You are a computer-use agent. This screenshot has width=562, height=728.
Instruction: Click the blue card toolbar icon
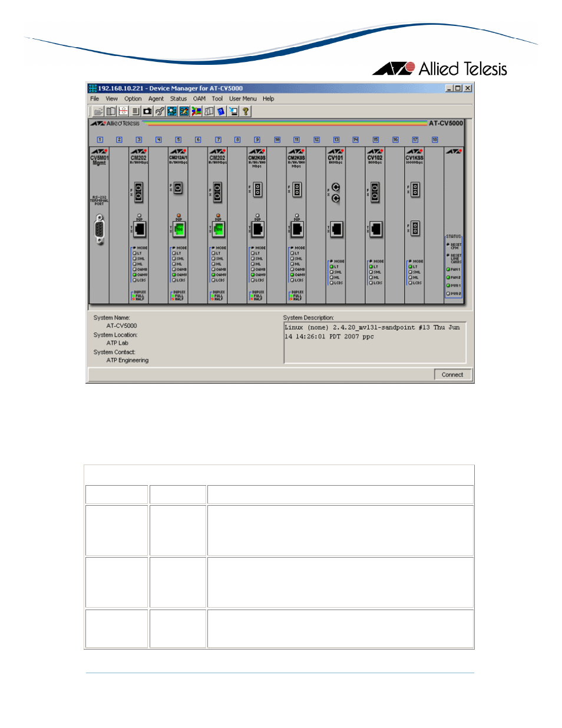pyautogui.click(x=221, y=111)
